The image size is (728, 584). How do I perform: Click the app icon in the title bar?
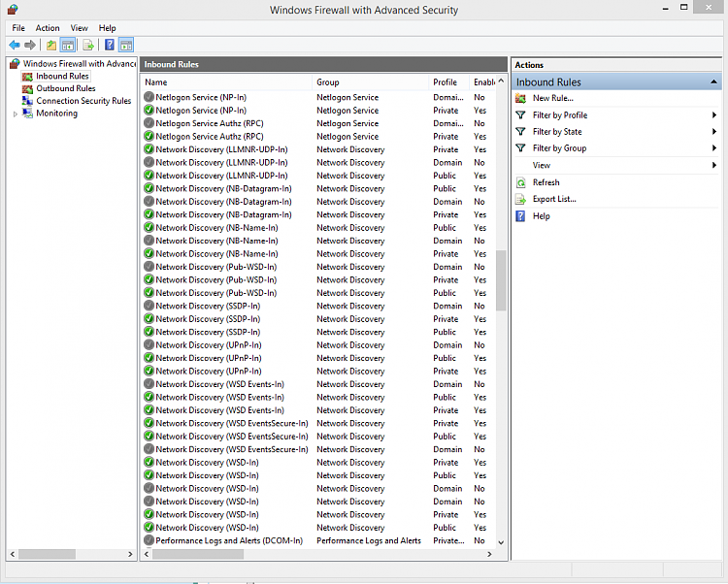click(x=13, y=9)
